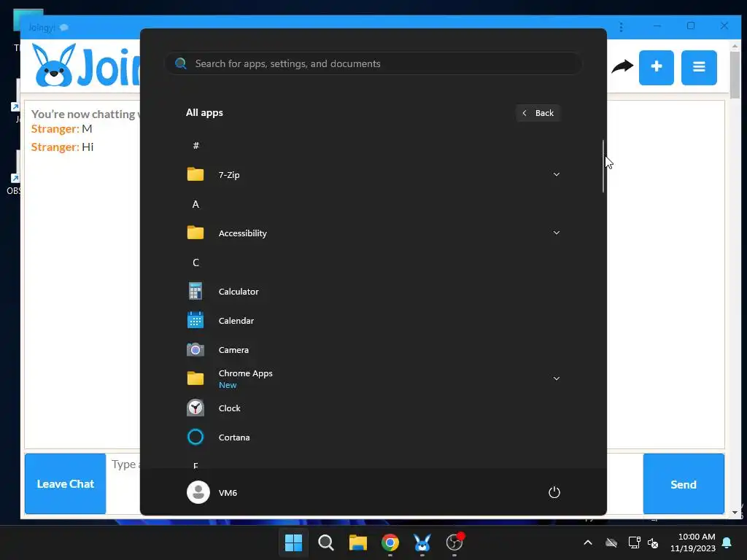This screenshot has height=560, width=747.
Task: Click the taskbar clock and date
Action: [x=693, y=542]
